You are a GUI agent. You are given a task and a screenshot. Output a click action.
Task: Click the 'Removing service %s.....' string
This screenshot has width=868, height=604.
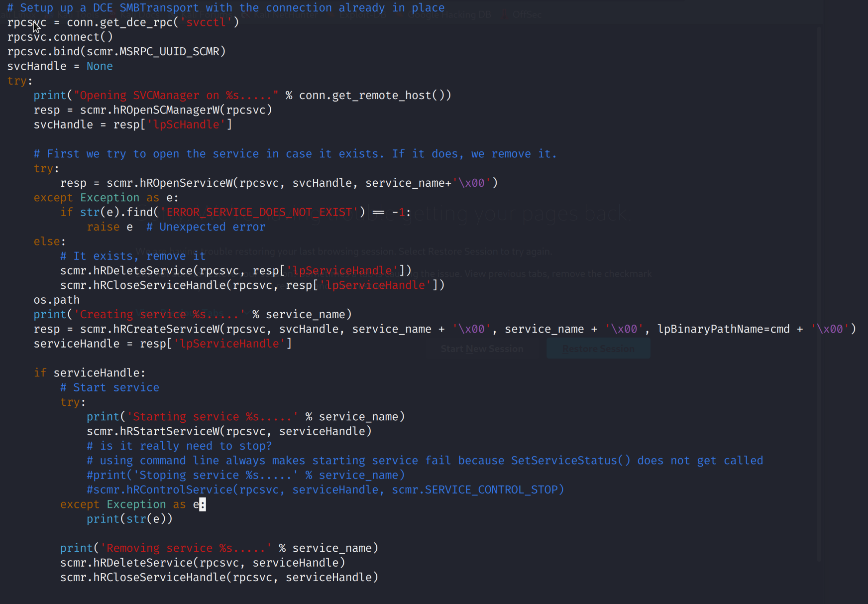(186, 548)
